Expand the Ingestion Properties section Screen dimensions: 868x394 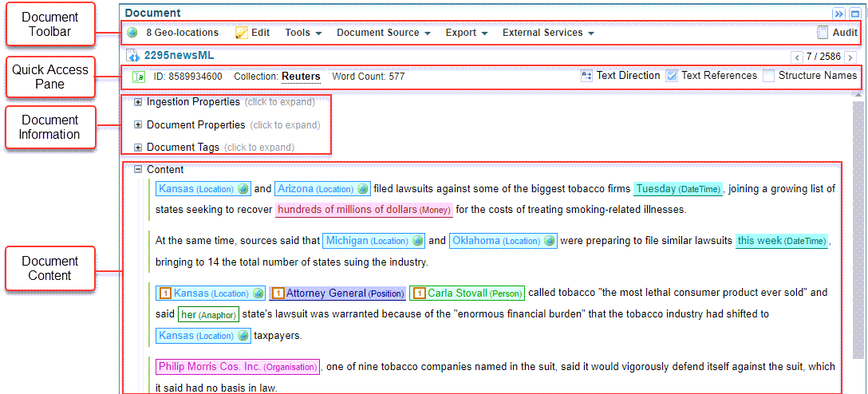click(138, 102)
